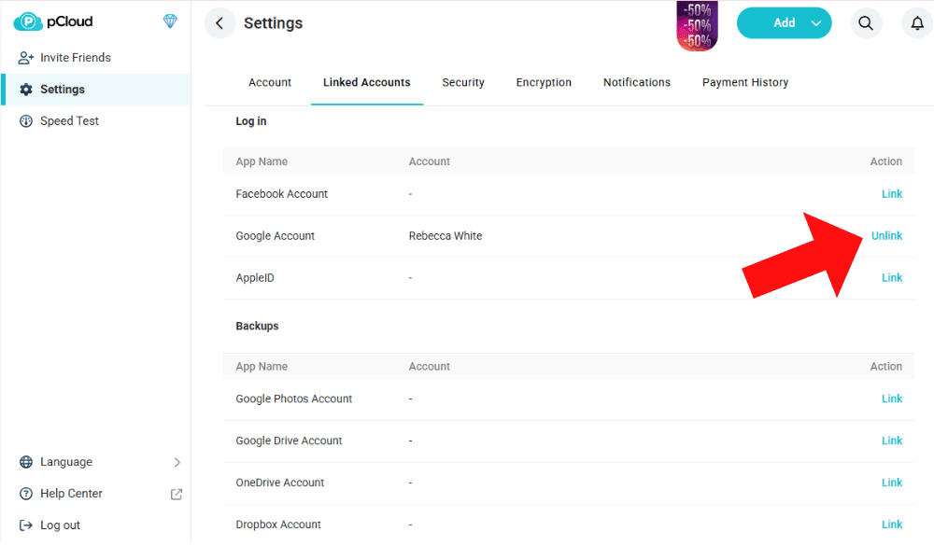Image resolution: width=934 pixels, height=560 pixels.
Task: Expand the Add button dropdown arrow
Action: (x=815, y=23)
